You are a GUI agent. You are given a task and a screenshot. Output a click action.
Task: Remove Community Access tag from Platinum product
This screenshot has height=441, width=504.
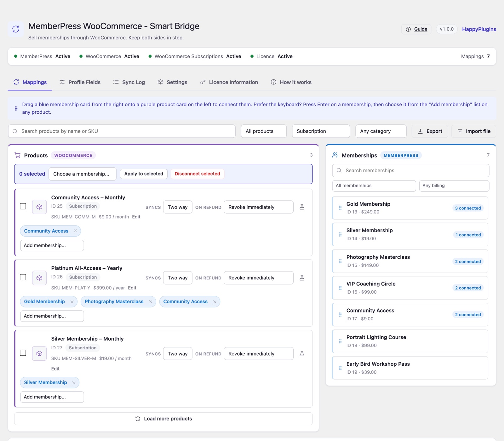click(x=215, y=302)
